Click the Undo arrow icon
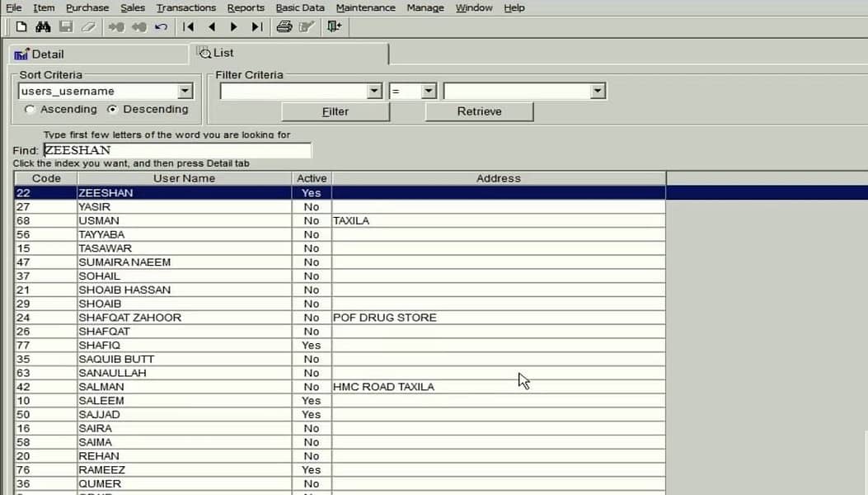This screenshot has height=495, width=868. pos(162,26)
